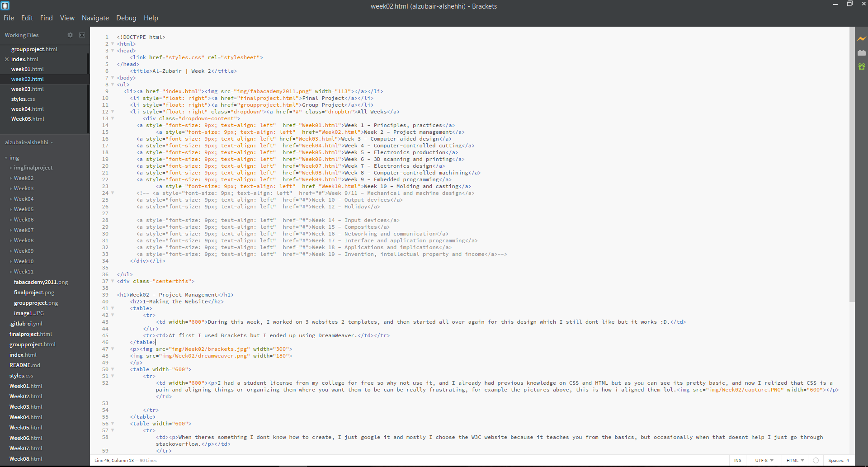Click the h1 Week02 Project Management line

175,295
